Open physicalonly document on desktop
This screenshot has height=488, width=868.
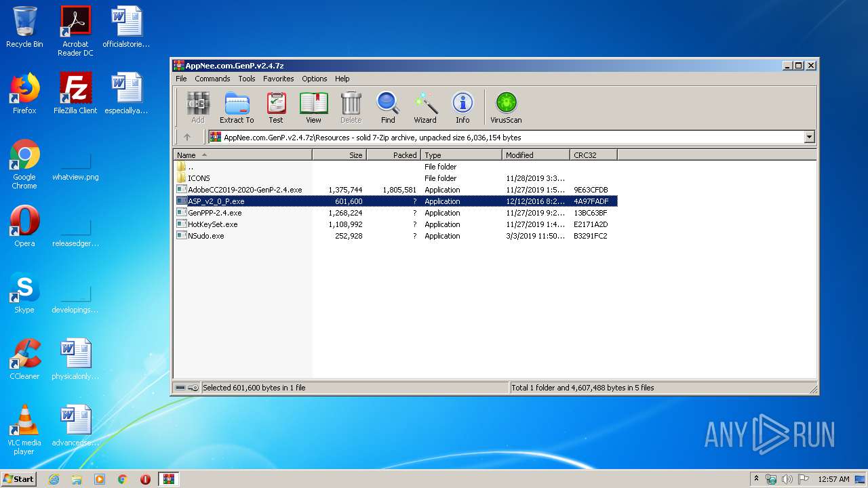[x=75, y=359]
